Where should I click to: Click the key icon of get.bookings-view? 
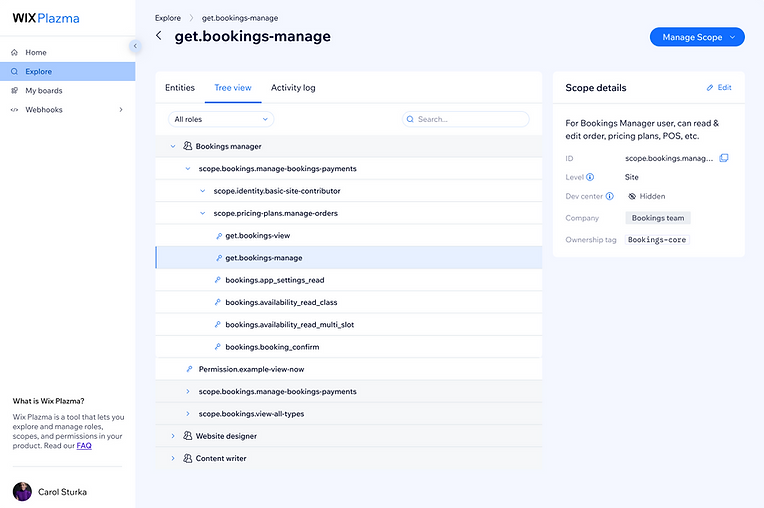219,236
